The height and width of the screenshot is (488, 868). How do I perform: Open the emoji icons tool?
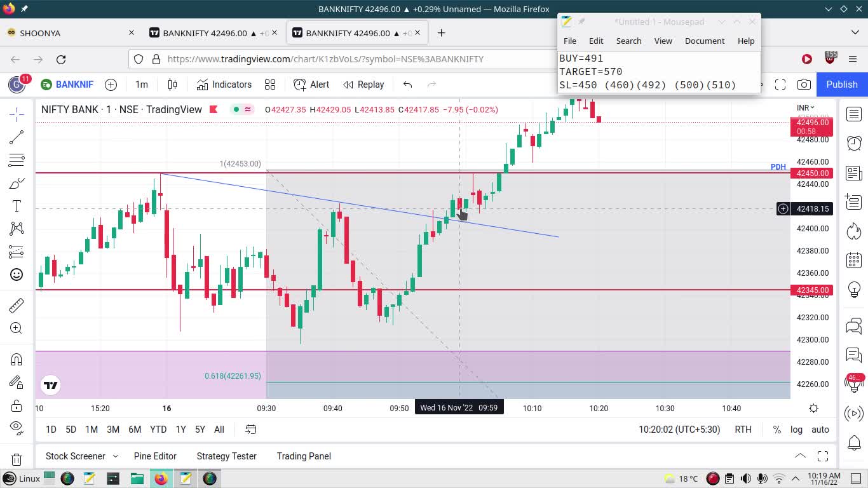pos(17,274)
